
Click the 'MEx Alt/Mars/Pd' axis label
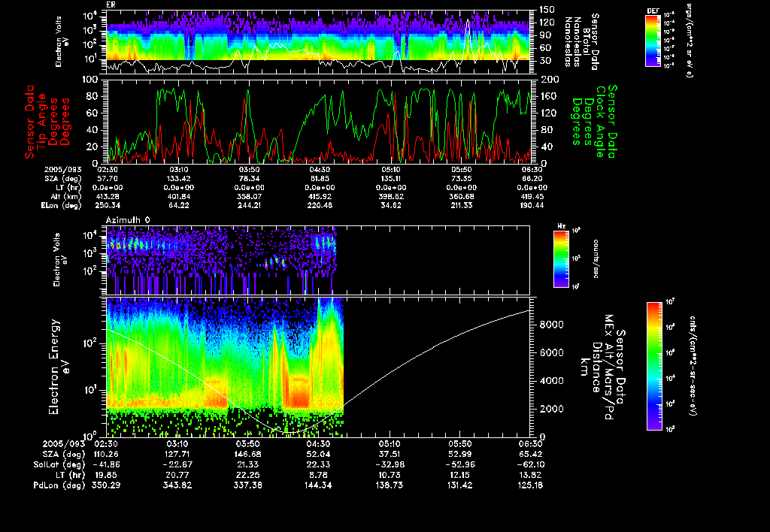pos(609,367)
